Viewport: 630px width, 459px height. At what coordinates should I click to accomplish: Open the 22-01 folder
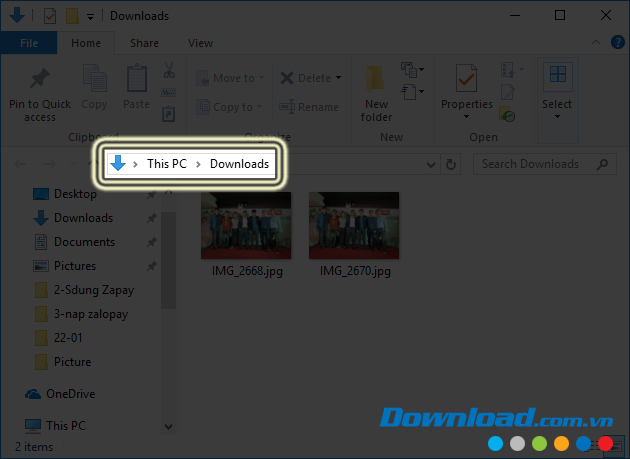68,338
